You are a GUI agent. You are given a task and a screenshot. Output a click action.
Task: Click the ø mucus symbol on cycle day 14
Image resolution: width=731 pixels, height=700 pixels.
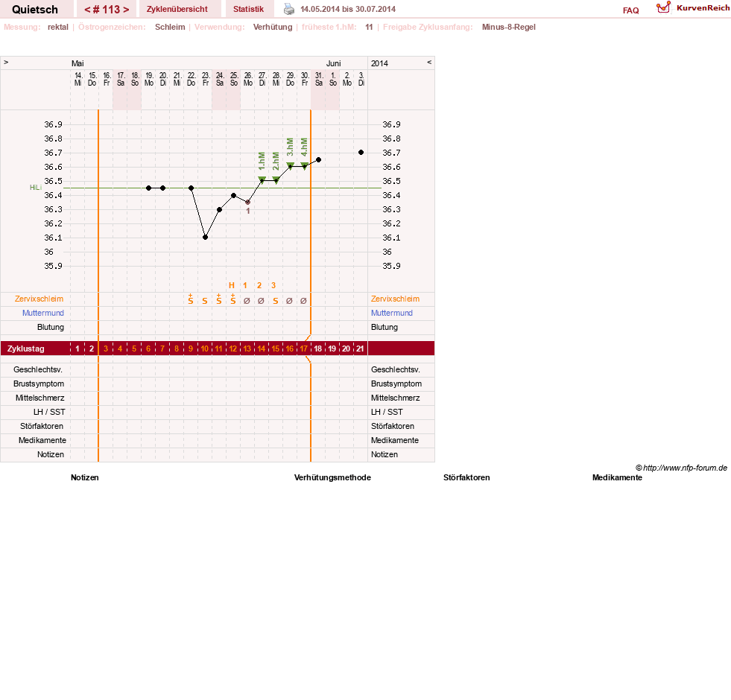261,301
